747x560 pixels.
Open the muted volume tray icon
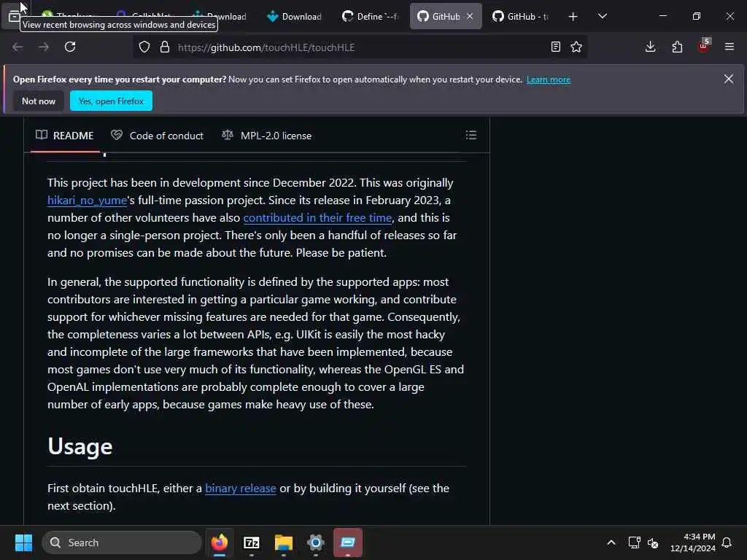tap(653, 542)
